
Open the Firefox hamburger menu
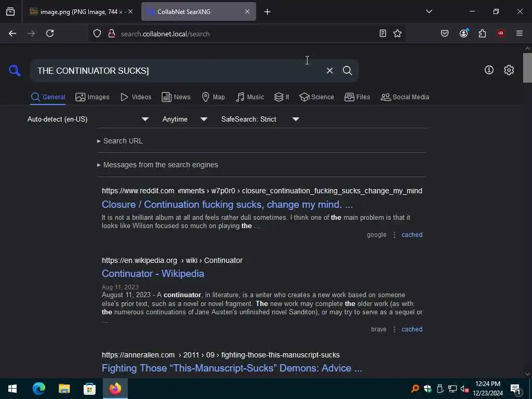click(x=520, y=33)
